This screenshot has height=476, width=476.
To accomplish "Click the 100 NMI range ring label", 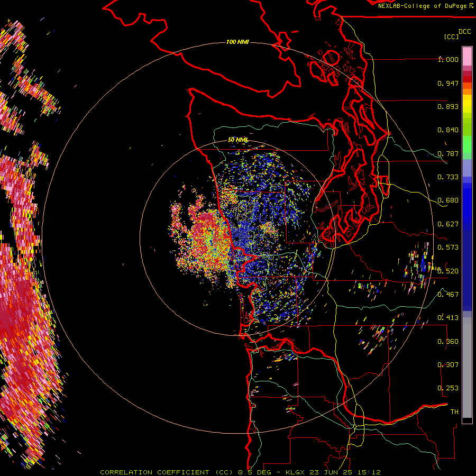I will [x=237, y=42].
